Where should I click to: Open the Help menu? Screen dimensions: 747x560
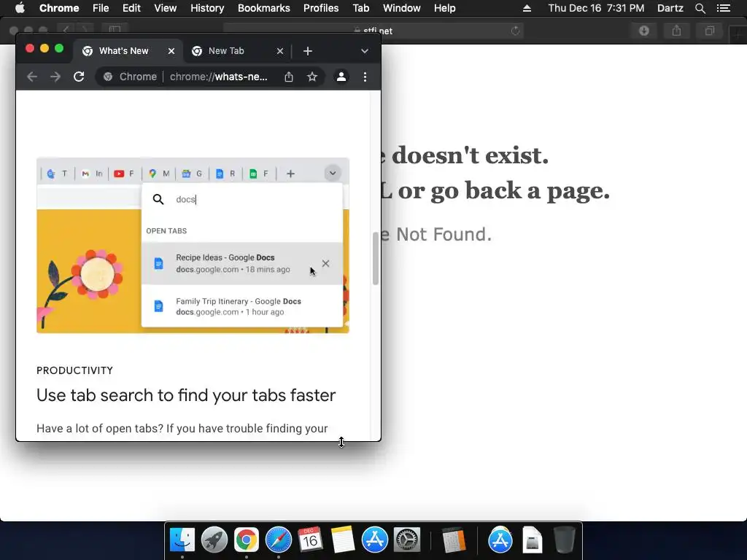(x=444, y=8)
